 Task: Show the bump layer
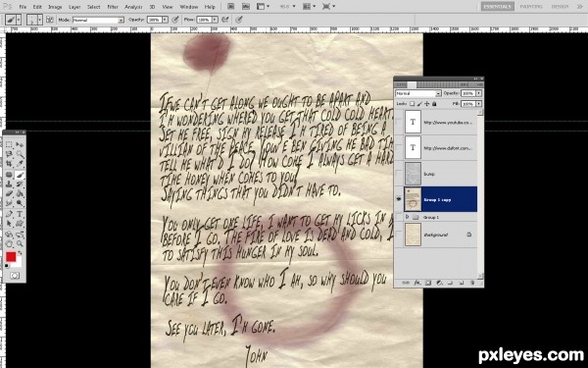click(x=399, y=174)
